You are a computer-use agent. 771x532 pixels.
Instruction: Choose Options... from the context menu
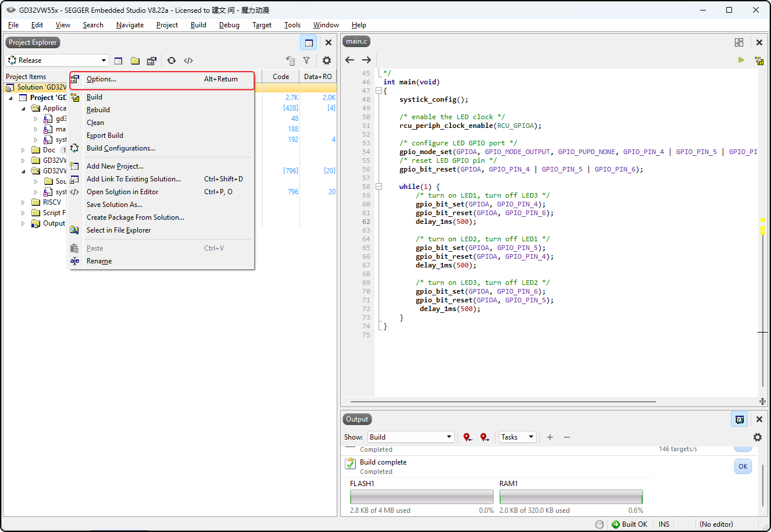[102, 79]
